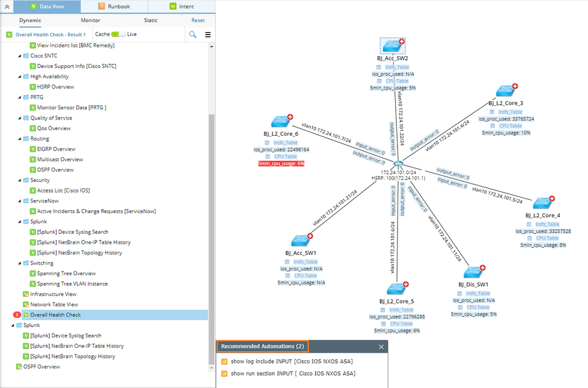Click the table icon beside BJ_Acc_SW2 Intfs_Table

[x=379, y=67]
